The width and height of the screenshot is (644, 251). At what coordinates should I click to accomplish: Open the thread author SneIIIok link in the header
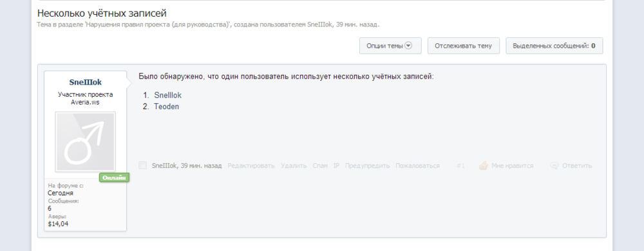coord(319,25)
